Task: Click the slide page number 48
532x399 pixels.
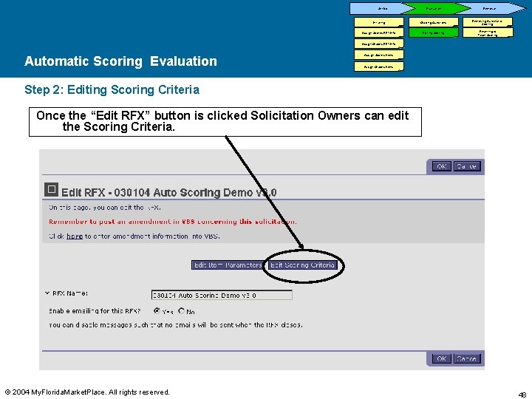Action: [x=522, y=394]
